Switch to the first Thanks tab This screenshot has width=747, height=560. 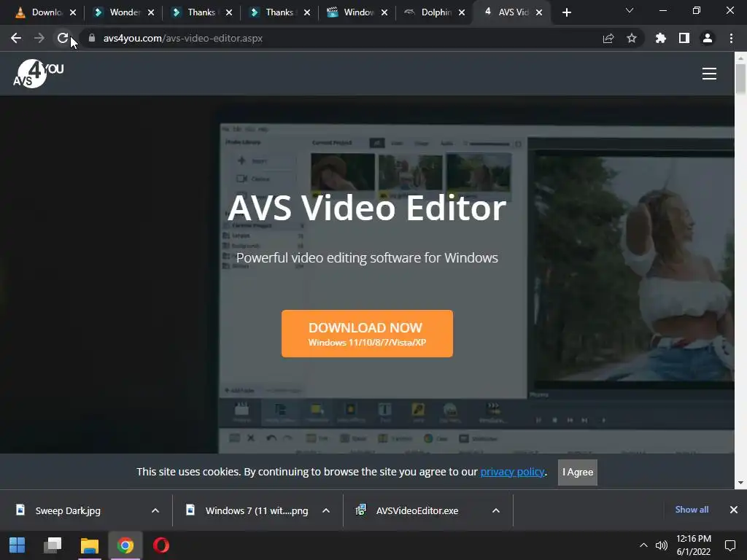point(196,12)
